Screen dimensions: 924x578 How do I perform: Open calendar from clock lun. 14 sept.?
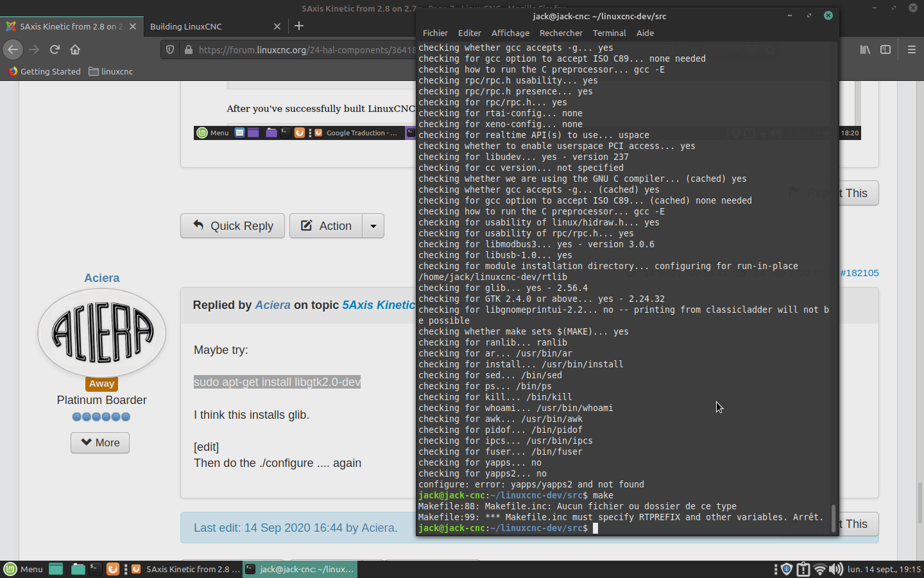pos(884,569)
